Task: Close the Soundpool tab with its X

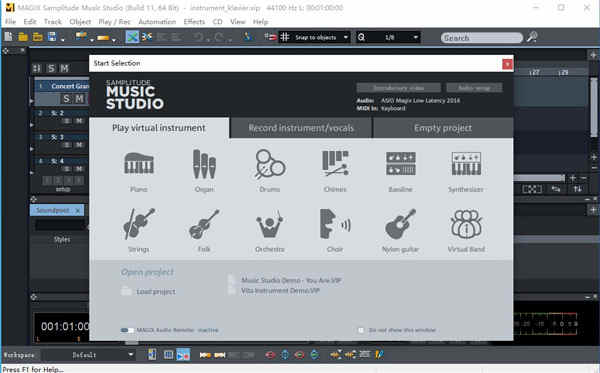Action: (78, 210)
